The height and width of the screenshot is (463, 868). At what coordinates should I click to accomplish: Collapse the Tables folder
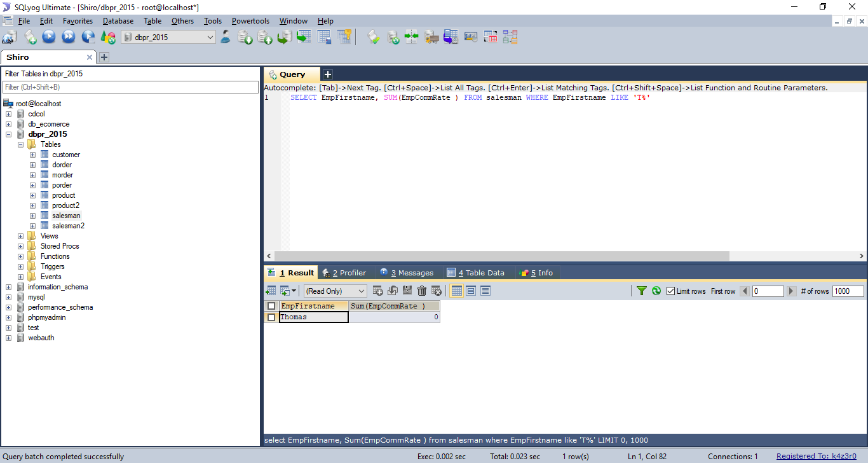20,144
